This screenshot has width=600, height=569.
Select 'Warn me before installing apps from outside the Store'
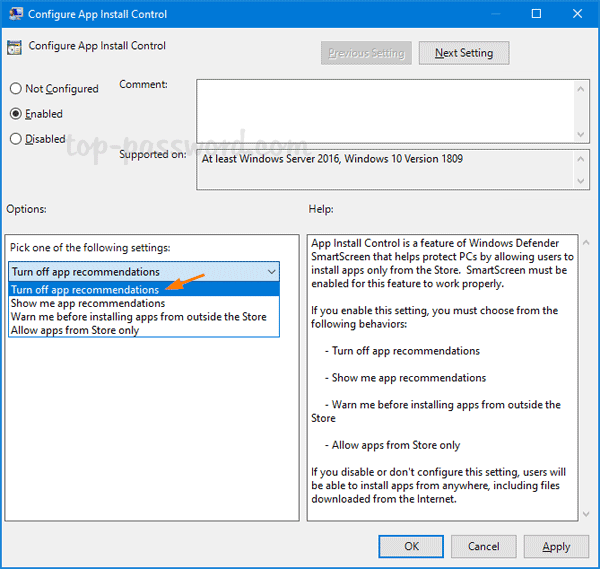(x=138, y=317)
